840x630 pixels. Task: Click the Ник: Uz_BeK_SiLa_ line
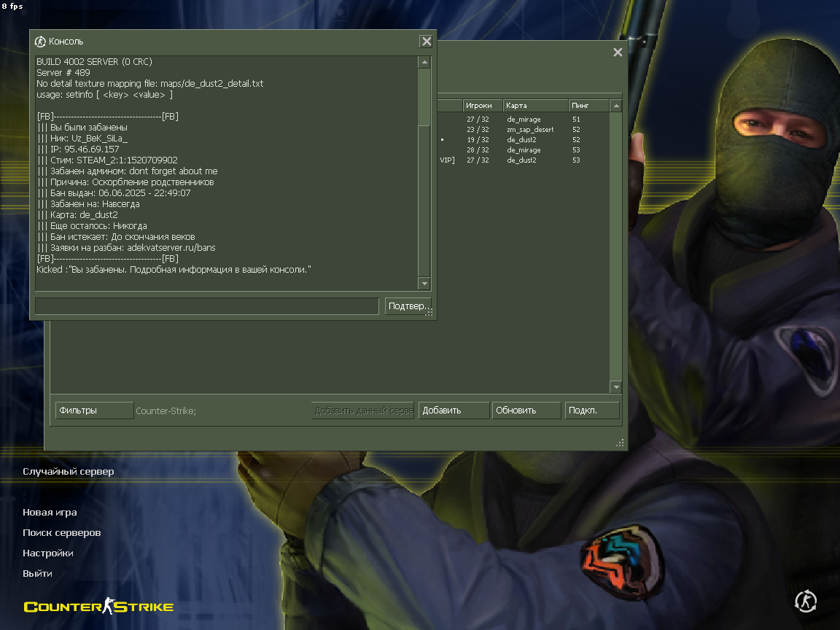pos(82,139)
